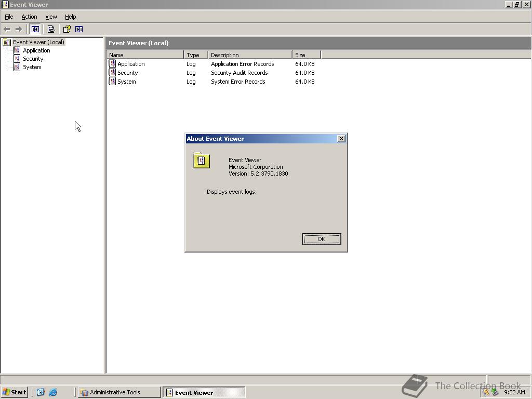Click the System log book icon
532x399 pixels.
(112, 82)
